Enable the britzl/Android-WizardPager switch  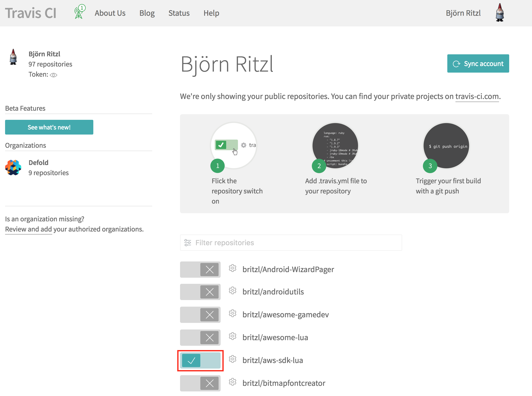click(200, 269)
